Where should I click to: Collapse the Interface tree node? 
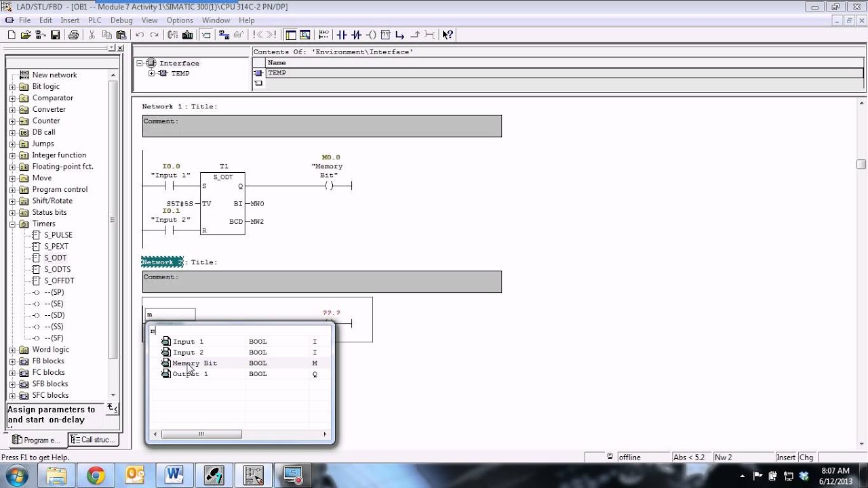(x=140, y=63)
